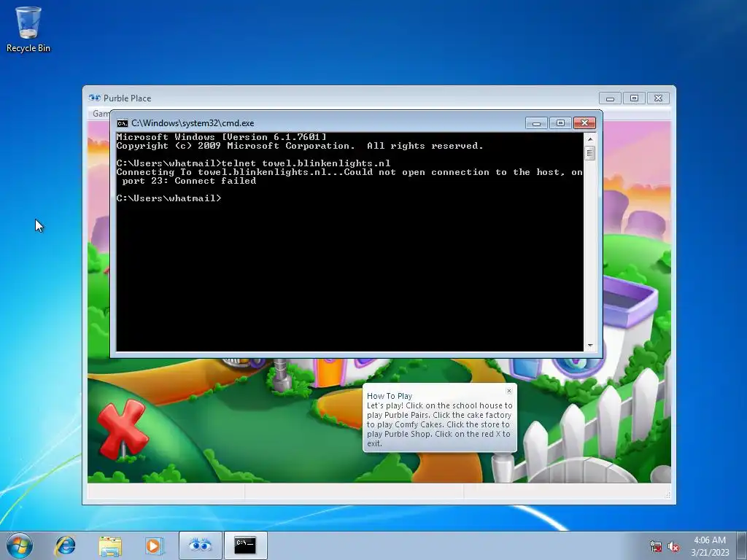The height and width of the screenshot is (560, 747).
Task: Maximize the cmd.exe window
Action: click(x=560, y=123)
